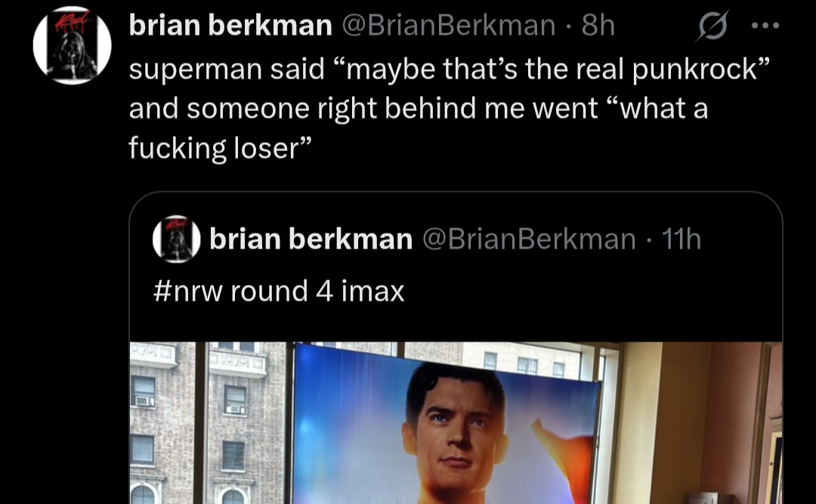Click the Grok slashed-circle icon
816x504 pixels.
click(712, 26)
